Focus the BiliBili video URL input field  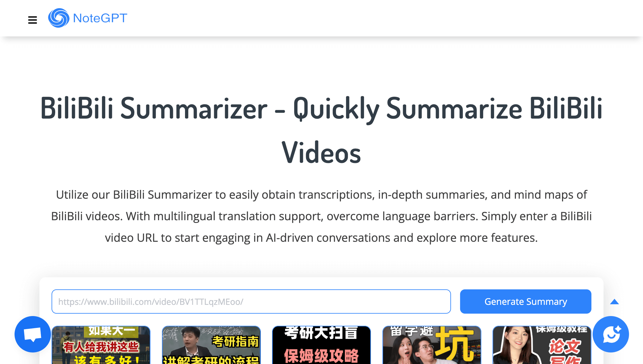click(x=251, y=302)
